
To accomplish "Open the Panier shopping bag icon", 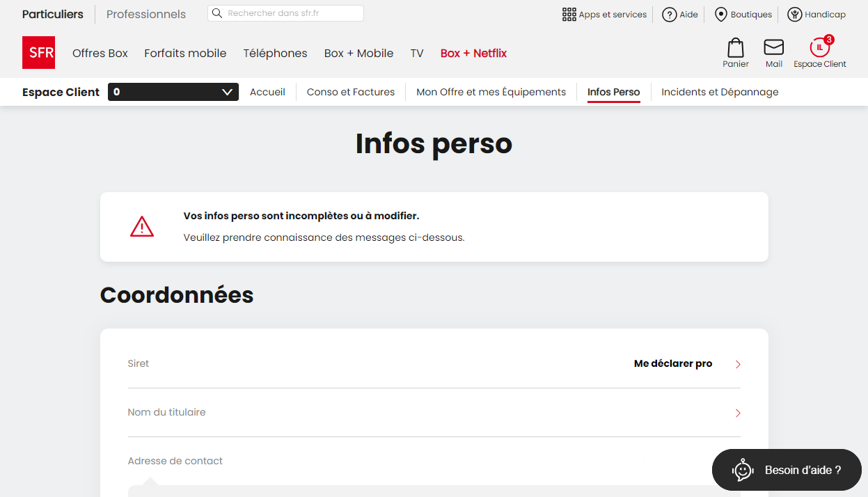I will tap(736, 47).
